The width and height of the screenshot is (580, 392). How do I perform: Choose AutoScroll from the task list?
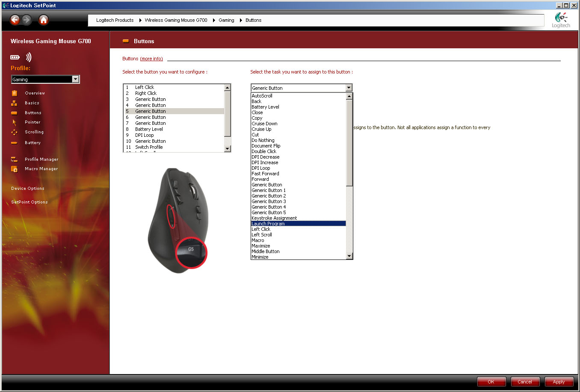tap(299, 96)
